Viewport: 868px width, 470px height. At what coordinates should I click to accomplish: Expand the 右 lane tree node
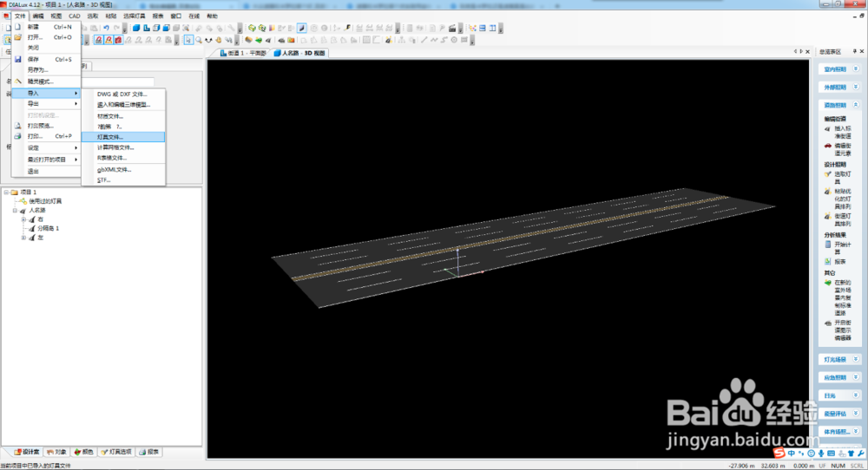(23, 219)
